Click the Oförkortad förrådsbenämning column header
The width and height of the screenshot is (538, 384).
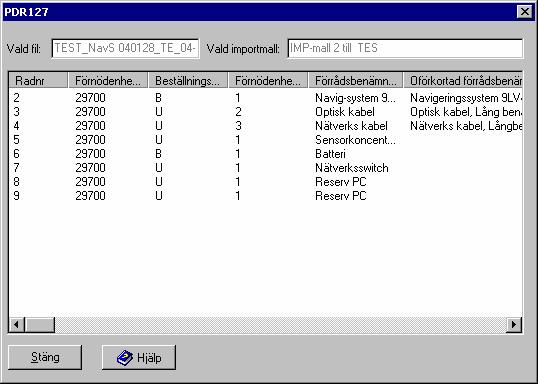pos(463,81)
